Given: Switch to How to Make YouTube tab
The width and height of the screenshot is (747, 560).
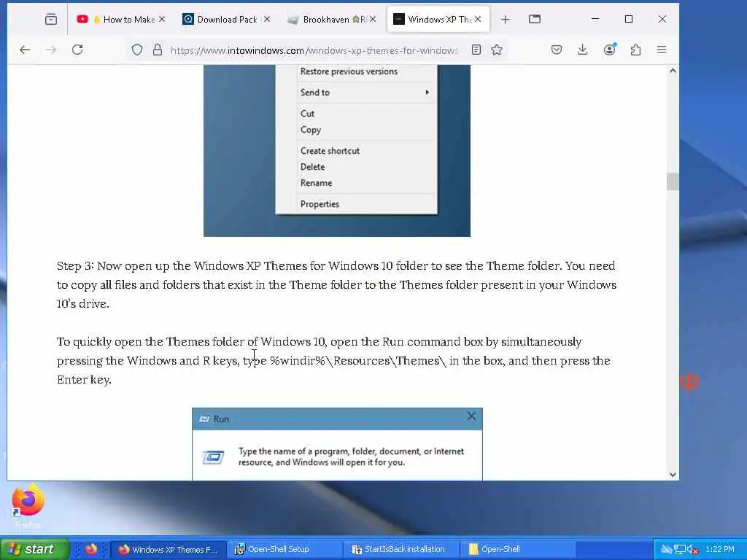Looking at the screenshot, I should 122,19.
